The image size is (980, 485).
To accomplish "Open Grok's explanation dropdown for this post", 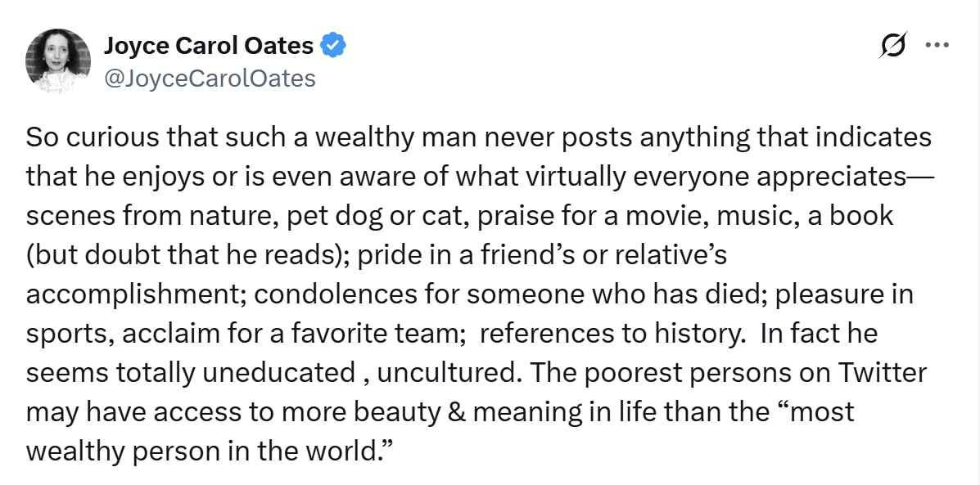I will coord(892,47).
